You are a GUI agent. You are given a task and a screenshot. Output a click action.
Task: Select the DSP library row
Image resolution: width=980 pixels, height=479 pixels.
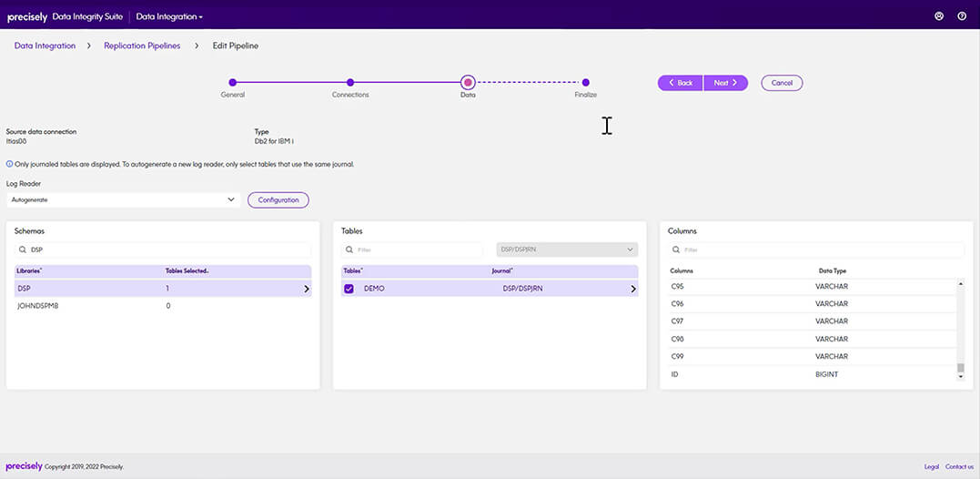pos(163,289)
